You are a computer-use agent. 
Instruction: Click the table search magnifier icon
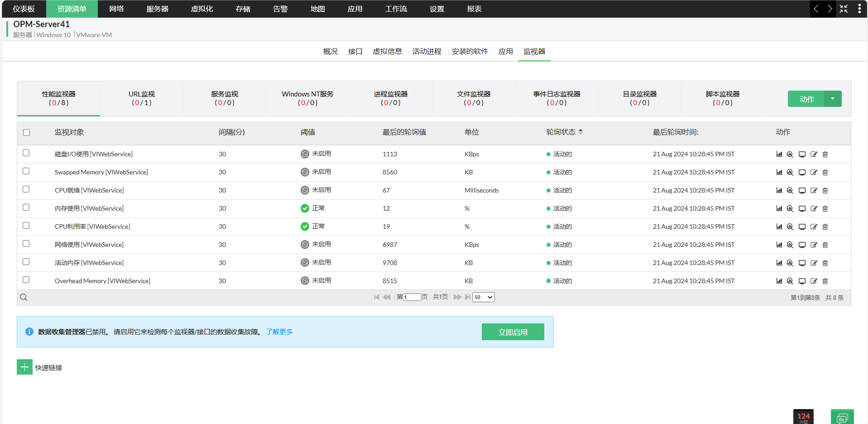point(24,297)
